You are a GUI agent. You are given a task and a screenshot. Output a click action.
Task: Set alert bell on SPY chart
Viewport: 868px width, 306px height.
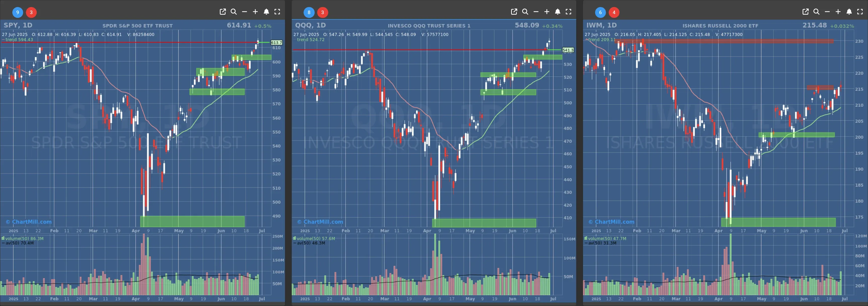pos(266,12)
